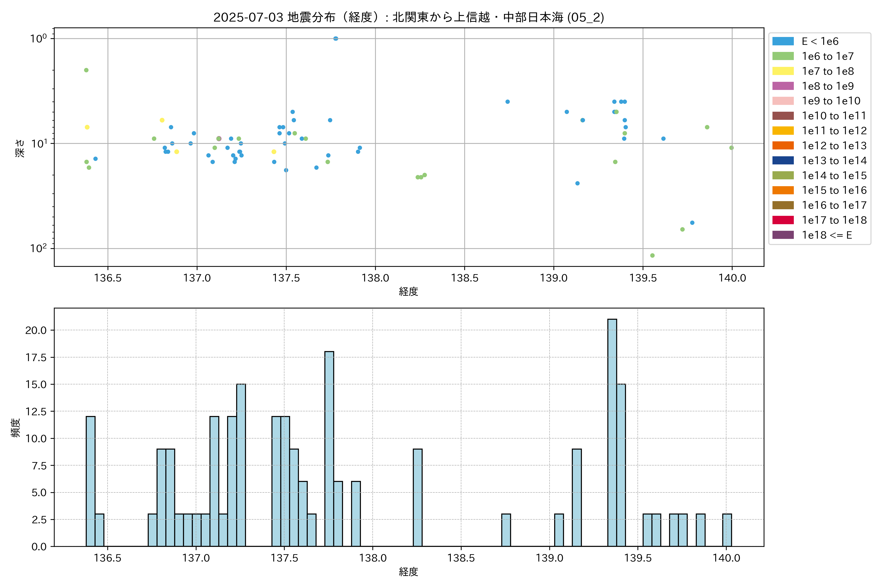
Task: Click the deepest green scatter point below 10^2
Action: coord(652,255)
